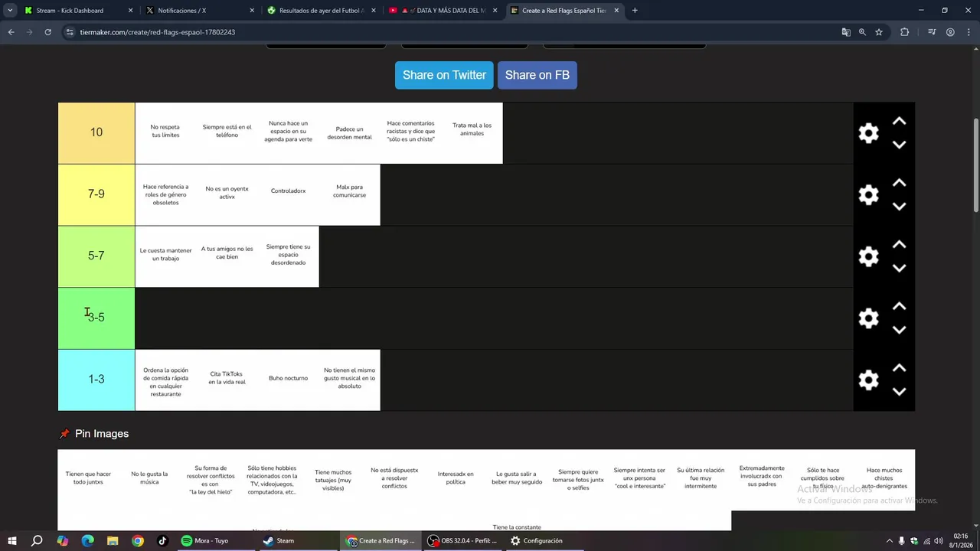
Task: Select 'Interesadx en política' unranked card
Action: click(x=456, y=480)
